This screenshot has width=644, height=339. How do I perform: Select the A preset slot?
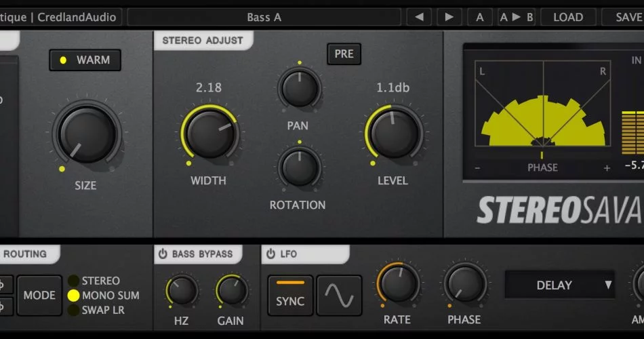pyautogui.click(x=480, y=17)
